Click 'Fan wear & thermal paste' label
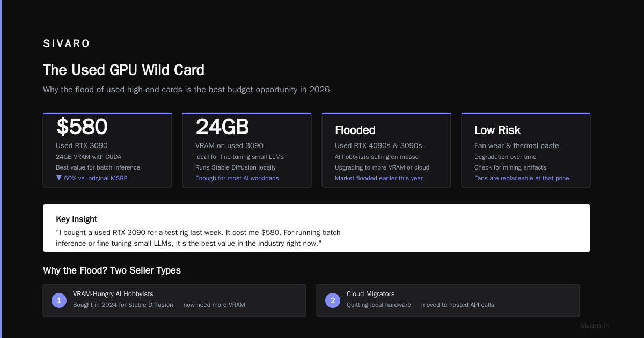644x338 pixels. [x=517, y=145]
